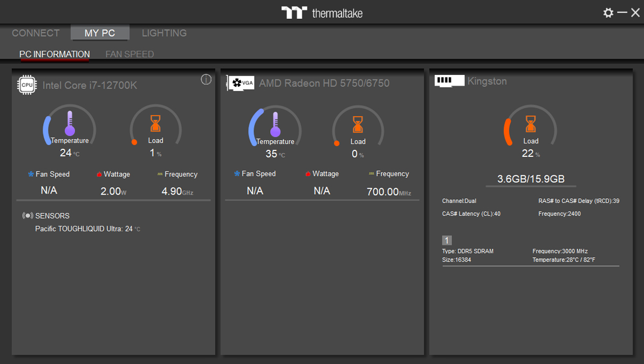The image size is (644, 364).
Task: Click the 3.6GB/15.9GB memory usage text
Action: 531,178
